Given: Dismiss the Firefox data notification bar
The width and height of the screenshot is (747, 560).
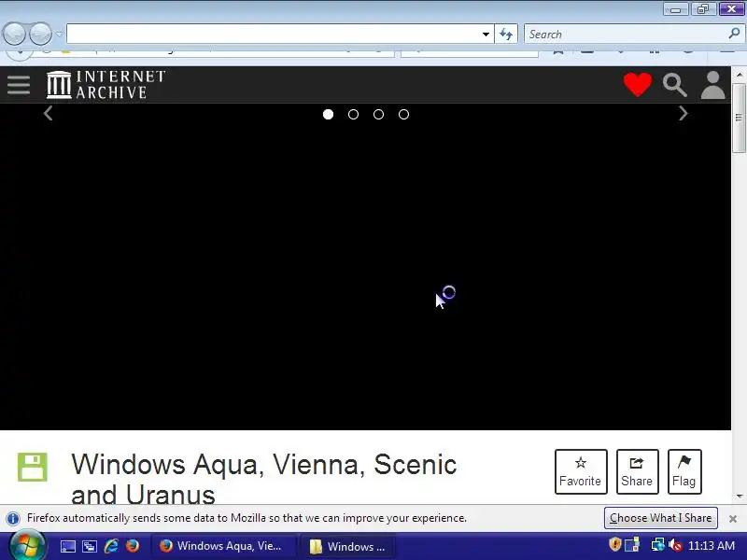Looking at the screenshot, I should click(x=733, y=519).
